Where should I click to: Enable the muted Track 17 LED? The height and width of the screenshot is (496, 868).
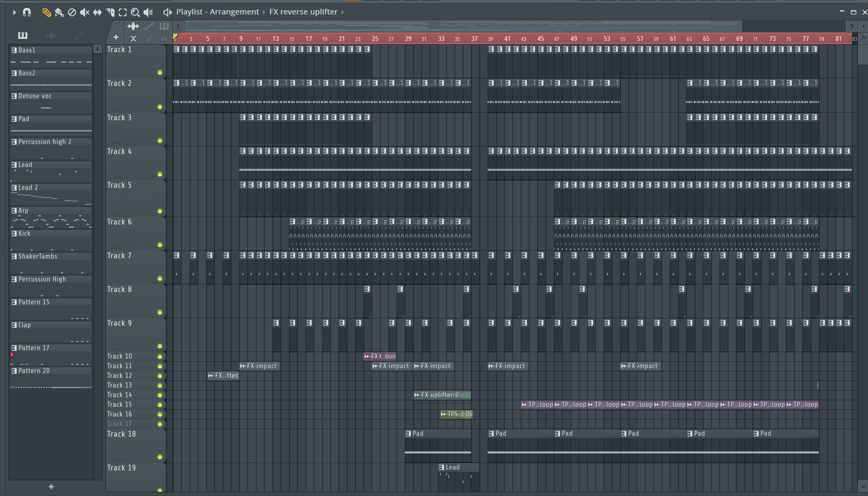[160, 424]
